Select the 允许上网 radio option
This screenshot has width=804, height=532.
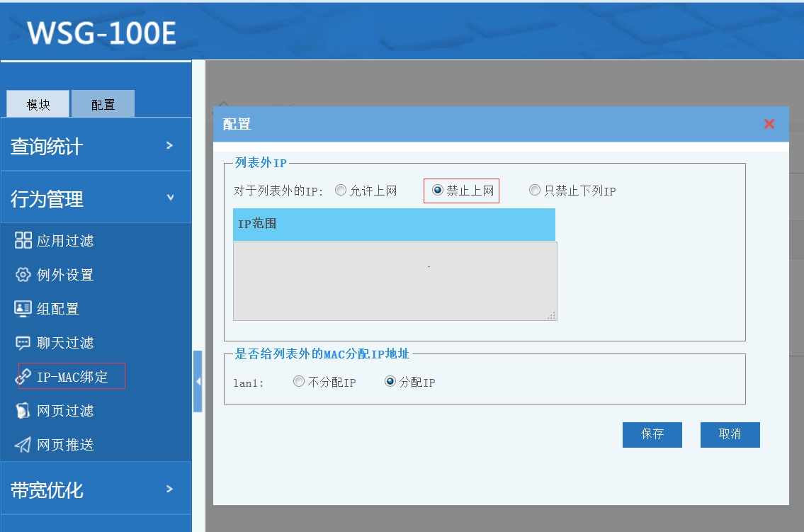coord(341,191)
